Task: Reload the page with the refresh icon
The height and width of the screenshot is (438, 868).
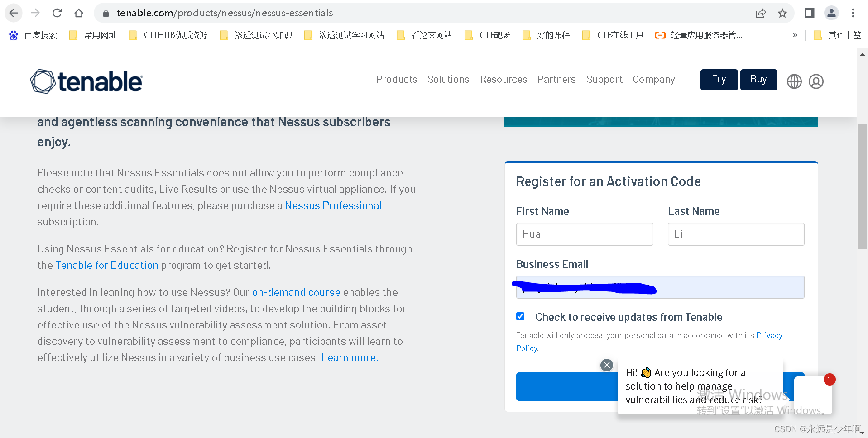Action: pyautogui.click(x=57, y=13)
